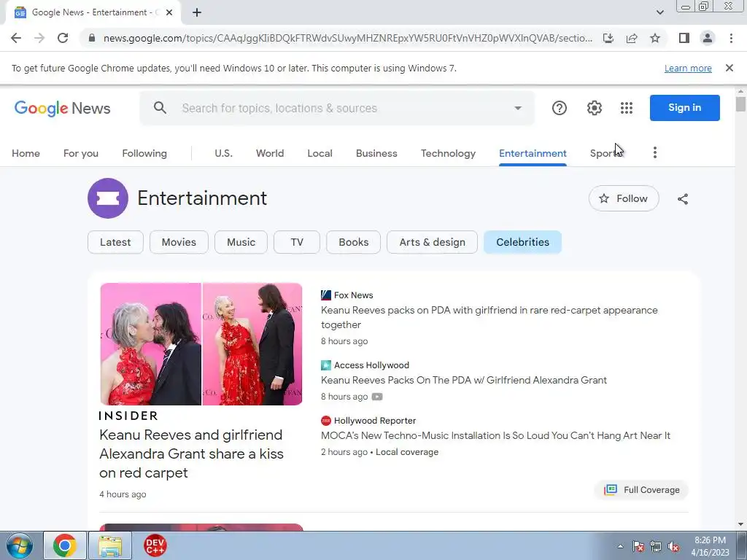The image size is (747, 560).
Task: Click the page vertical scrollbar thumb
Action: pos(740,104)
